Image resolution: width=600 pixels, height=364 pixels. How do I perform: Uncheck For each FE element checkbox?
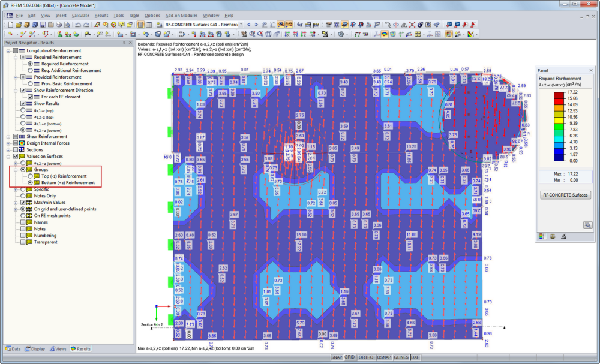point(30,97)
